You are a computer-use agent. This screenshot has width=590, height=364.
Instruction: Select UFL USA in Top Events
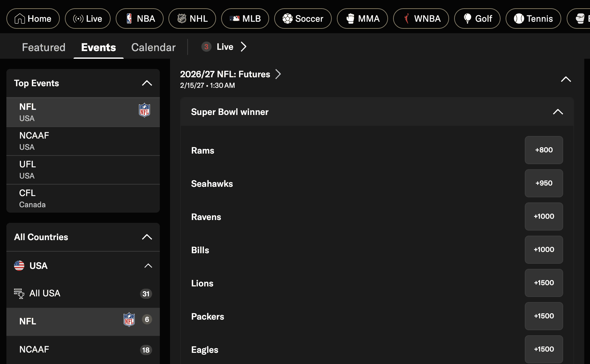point(83,170)
